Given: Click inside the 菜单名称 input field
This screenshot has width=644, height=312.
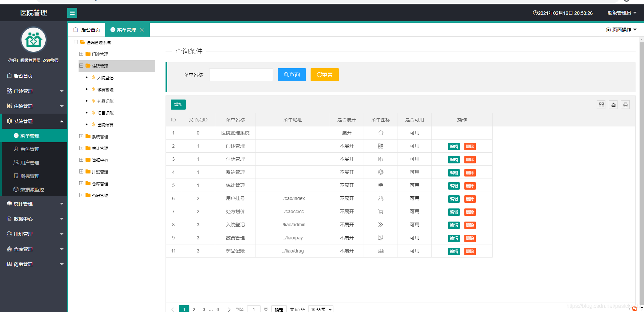Looking at the screenshot, I should point(240,75).
